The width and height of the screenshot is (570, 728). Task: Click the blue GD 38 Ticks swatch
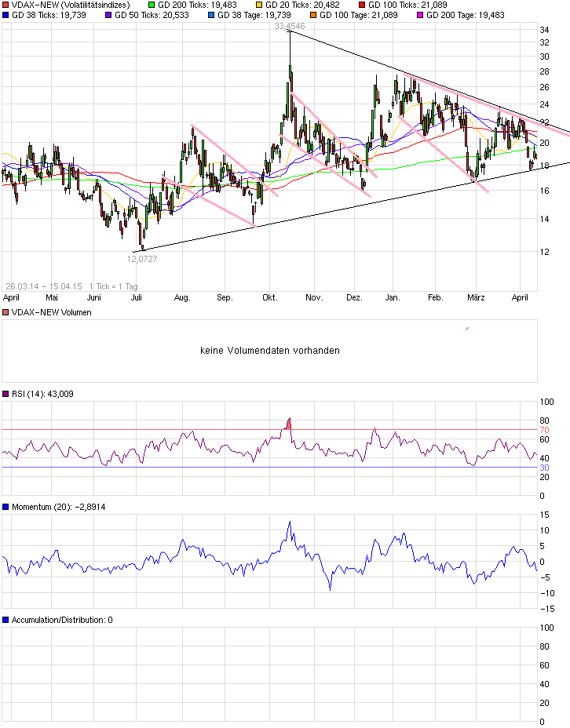5,16
